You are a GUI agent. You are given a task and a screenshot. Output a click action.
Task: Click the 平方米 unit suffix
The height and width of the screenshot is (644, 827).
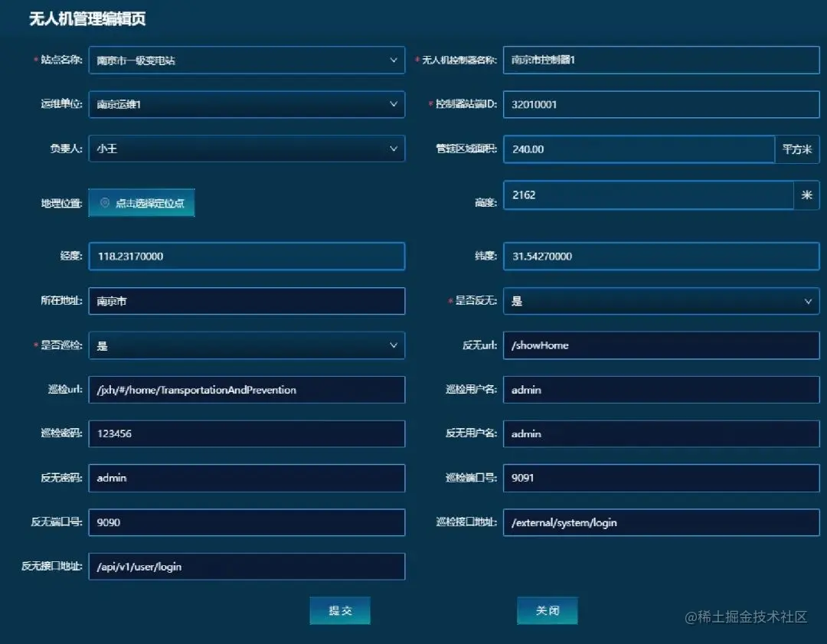point(797,149)
